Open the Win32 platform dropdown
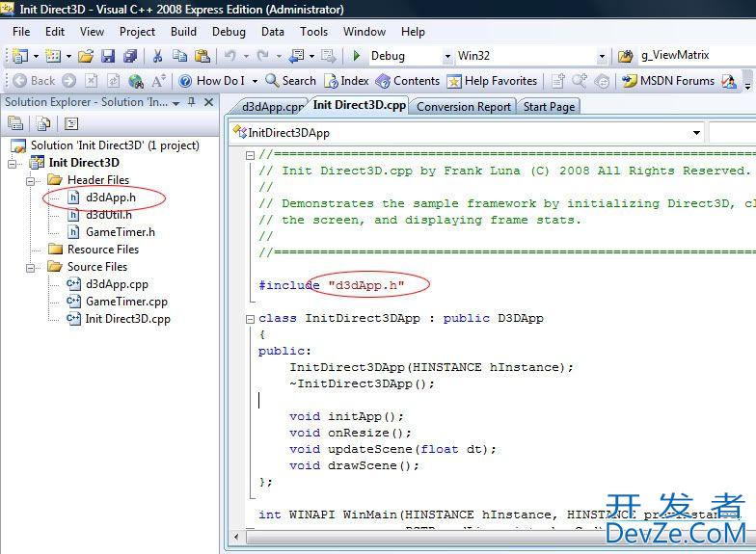Image resolution: width=756 pixels, height=554 pixels. tap(602, 57)
